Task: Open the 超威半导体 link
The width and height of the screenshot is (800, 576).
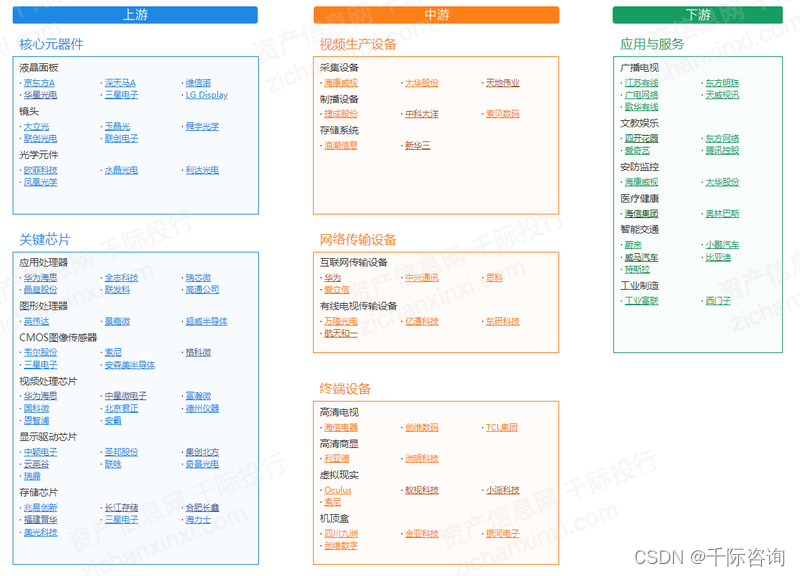Action: tap(207, 321)
